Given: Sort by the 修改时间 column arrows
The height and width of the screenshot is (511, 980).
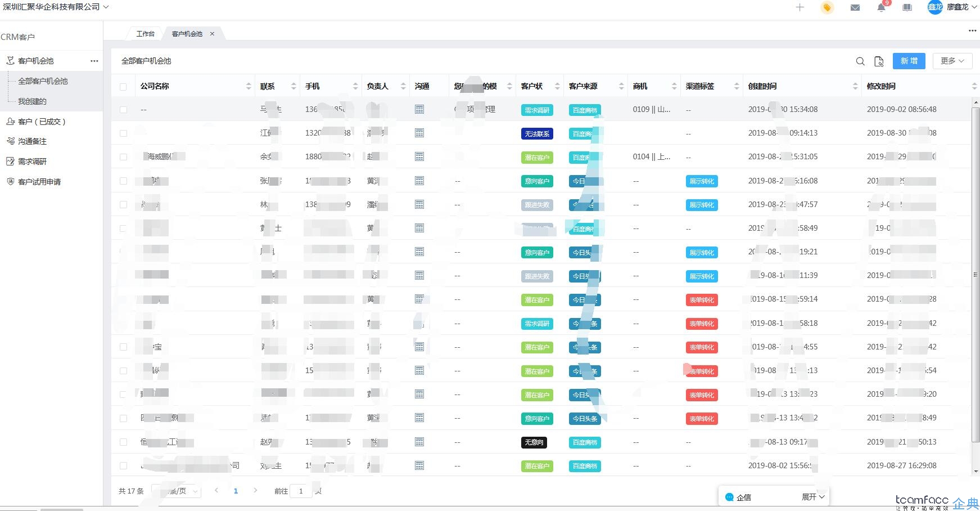Looking at the screenshot, I should [x=974, y=86].
